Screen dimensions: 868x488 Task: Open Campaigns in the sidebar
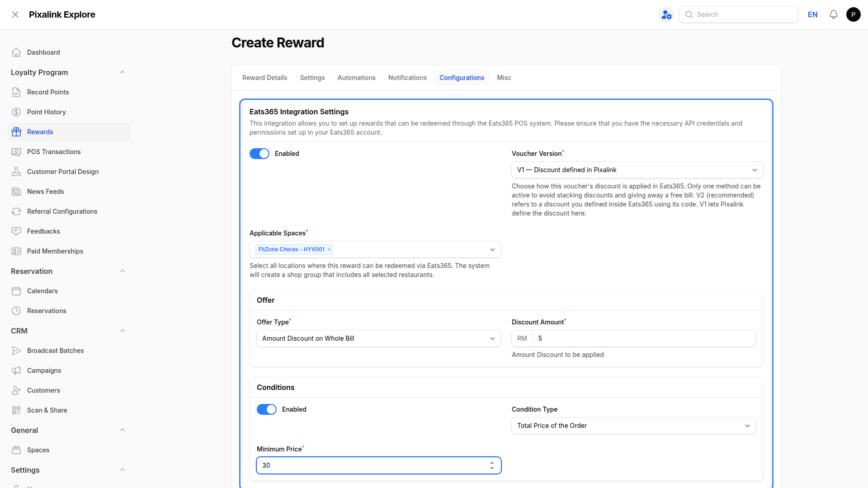coord(69,371)
